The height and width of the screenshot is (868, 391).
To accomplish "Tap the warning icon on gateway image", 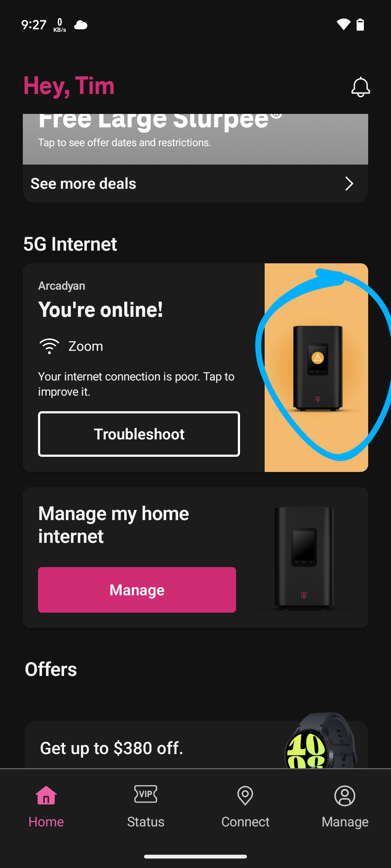I will [x=318, y=358].
